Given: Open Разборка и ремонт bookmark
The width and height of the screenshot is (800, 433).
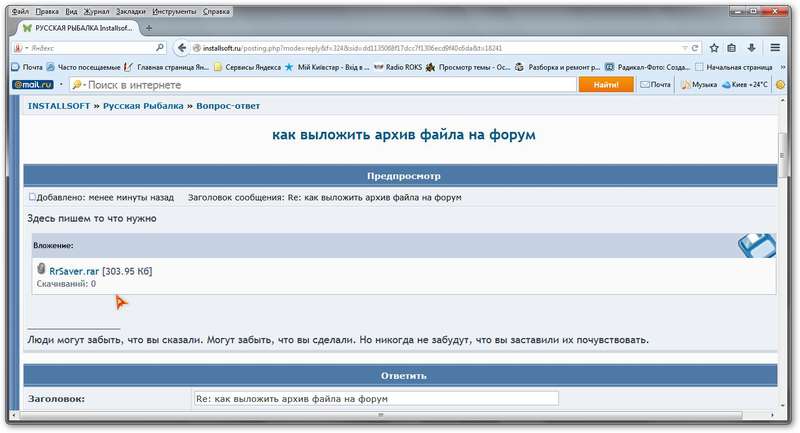Looking at the screenshot, I should pyautogui.click(x=558, y=67).
